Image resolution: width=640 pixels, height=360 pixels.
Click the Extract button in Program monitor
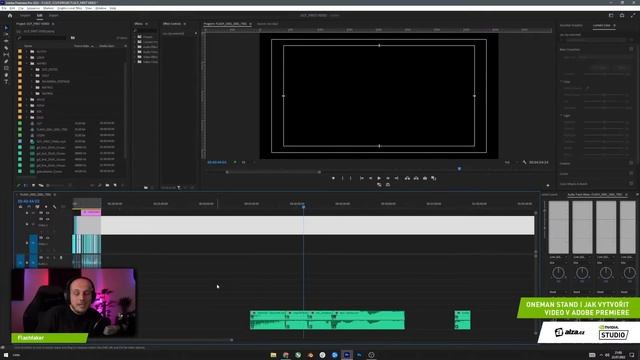click(416, 178)
